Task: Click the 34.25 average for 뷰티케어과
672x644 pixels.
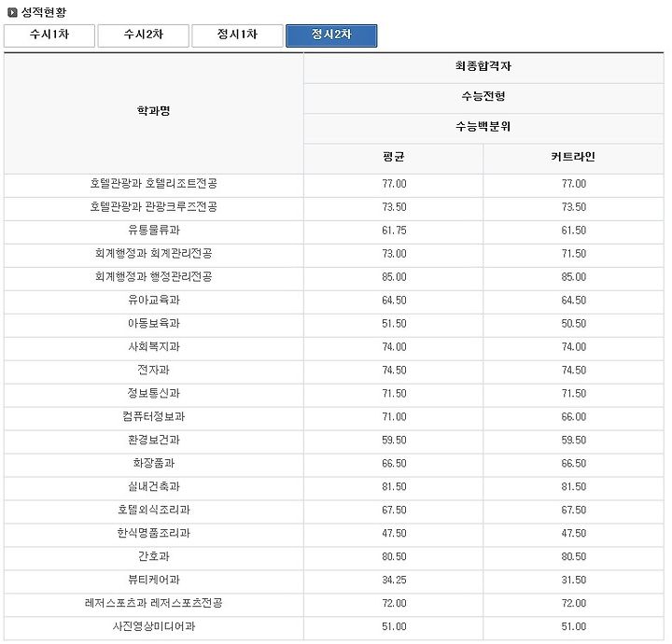Action: click(394, 581)
